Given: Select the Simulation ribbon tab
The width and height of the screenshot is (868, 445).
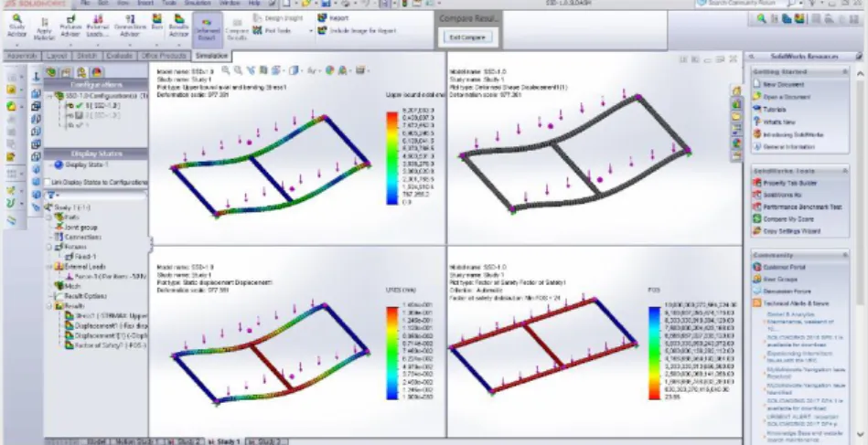Looking at the screenshot, I should coord(211,57).
